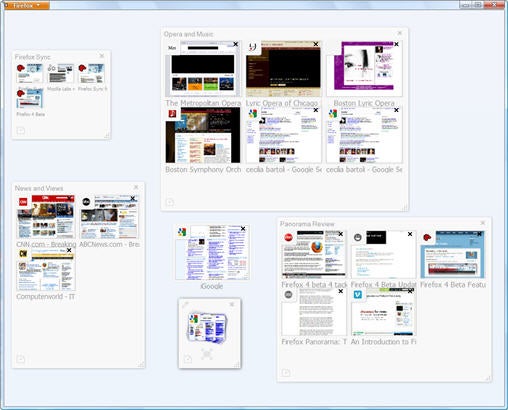Close the Firefox Sync tab group

[x=102, y=56]
